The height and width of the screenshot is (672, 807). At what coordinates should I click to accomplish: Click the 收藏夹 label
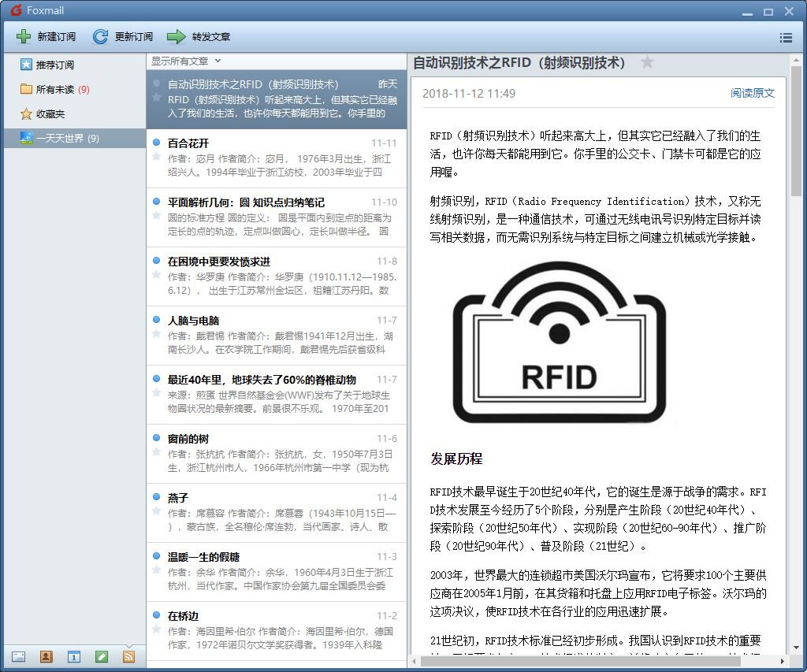coord(50,113)
